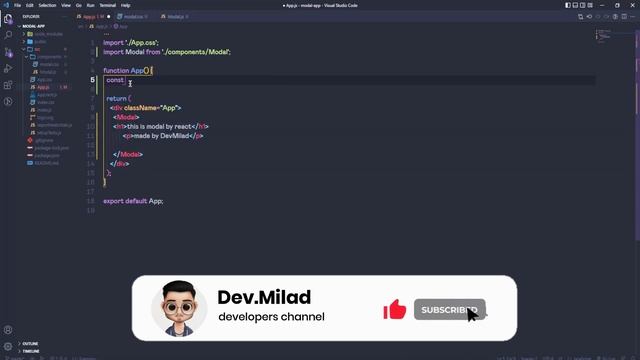640x360 pixels.
Task: Open editor More Actions ellipsis
Action: [633, 17]
